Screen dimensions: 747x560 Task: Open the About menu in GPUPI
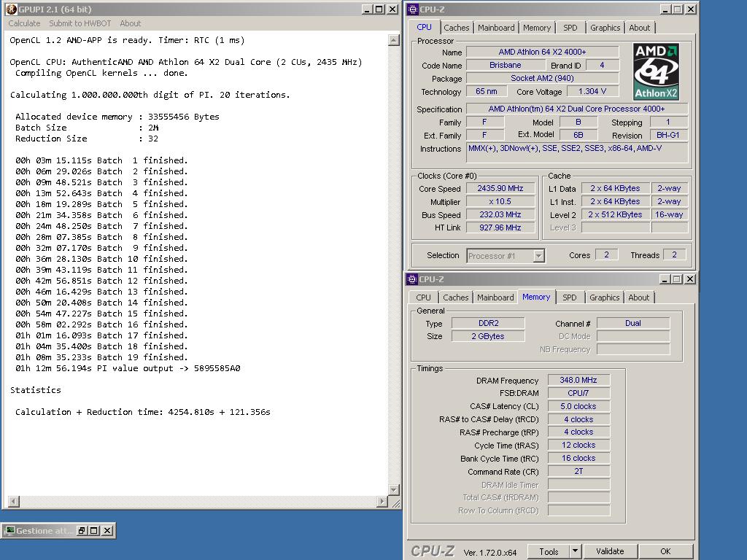[130, 23]
